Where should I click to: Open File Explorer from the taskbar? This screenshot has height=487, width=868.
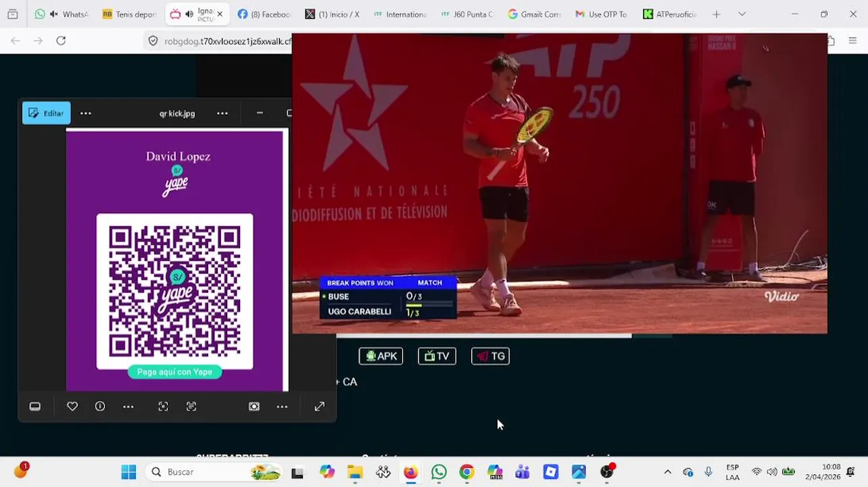[355, 471]
